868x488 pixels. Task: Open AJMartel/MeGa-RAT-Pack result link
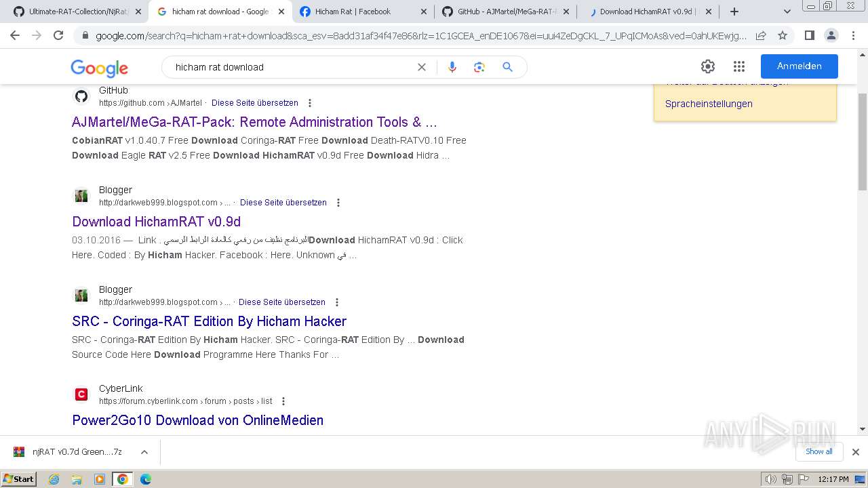pos(254,122)
